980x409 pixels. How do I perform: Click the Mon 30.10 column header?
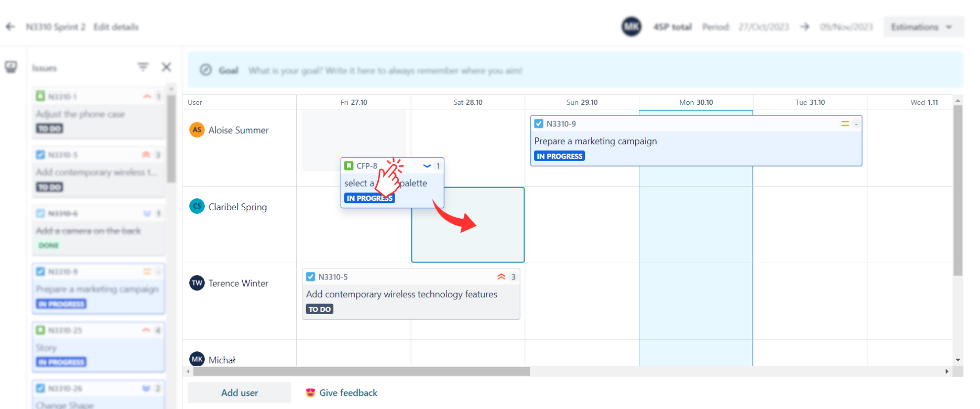(x=696, y=102)
